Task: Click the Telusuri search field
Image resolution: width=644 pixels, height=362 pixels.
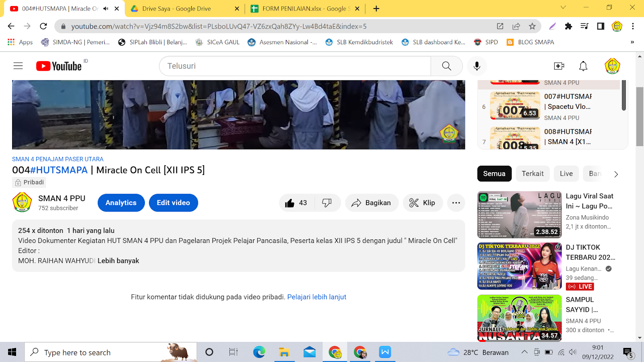Action: [x=295, y=66]
